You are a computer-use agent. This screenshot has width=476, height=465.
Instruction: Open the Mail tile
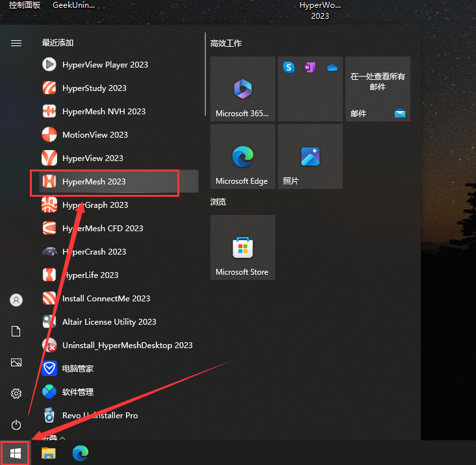tap(377, 89)
